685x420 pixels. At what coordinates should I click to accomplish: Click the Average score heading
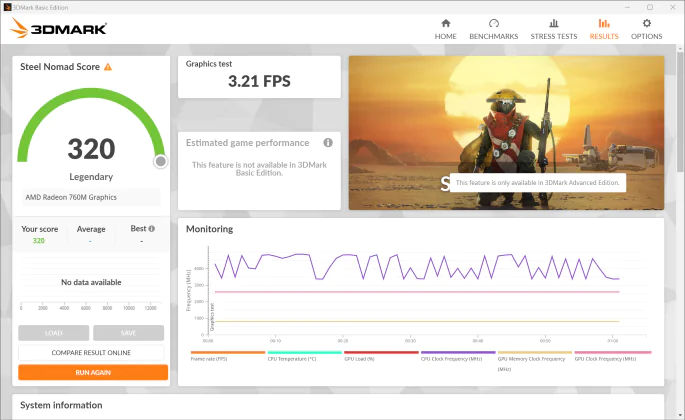click(x=91, y=229)
